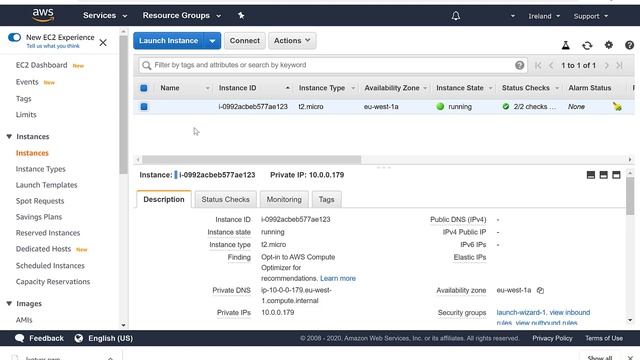The image size is (640, 360).
Task: Open AMIs in sidebar
Action: tap(24, 320)
